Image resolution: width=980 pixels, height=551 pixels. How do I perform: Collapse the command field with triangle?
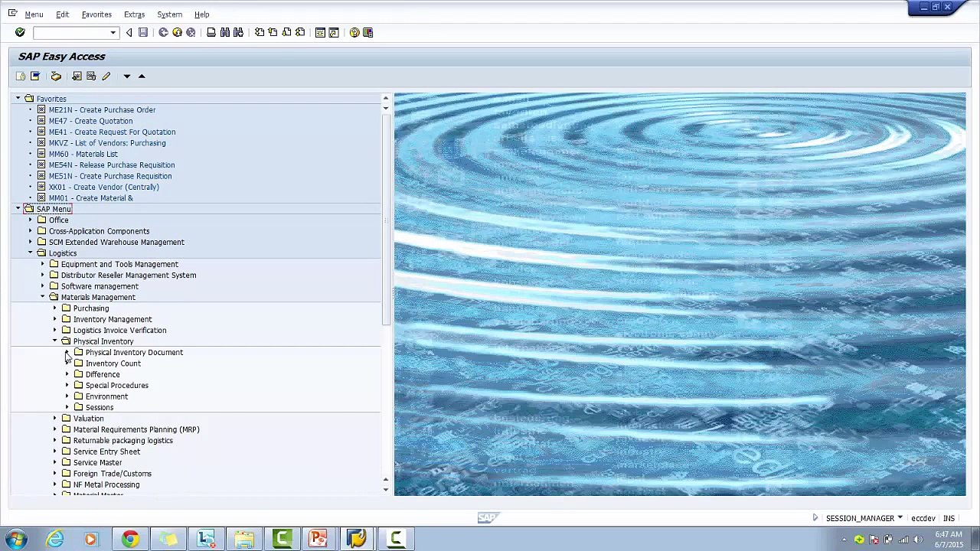pyautogui.click(x=129, y=32)
